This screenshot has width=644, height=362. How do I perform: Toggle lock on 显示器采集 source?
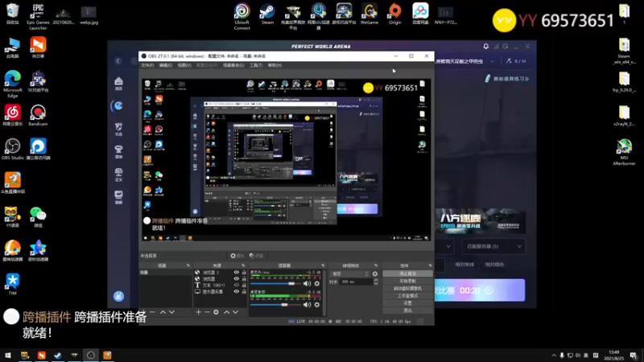(244, 292)
